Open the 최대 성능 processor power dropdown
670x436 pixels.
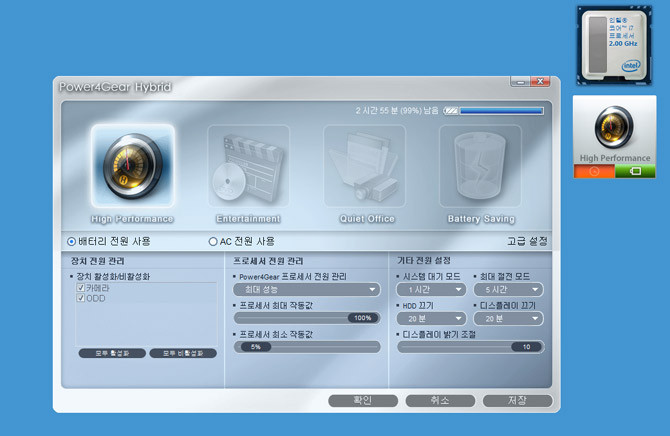tap(307, 290)
